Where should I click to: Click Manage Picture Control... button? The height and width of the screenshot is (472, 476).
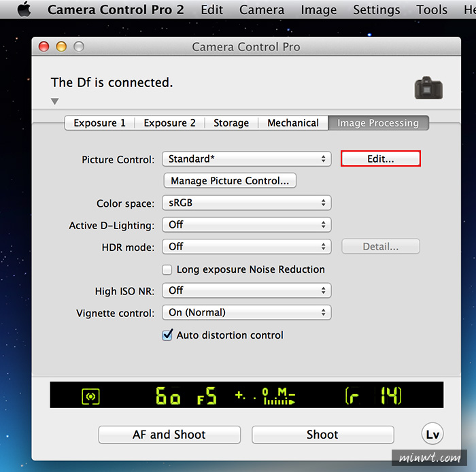pos(230,181)
